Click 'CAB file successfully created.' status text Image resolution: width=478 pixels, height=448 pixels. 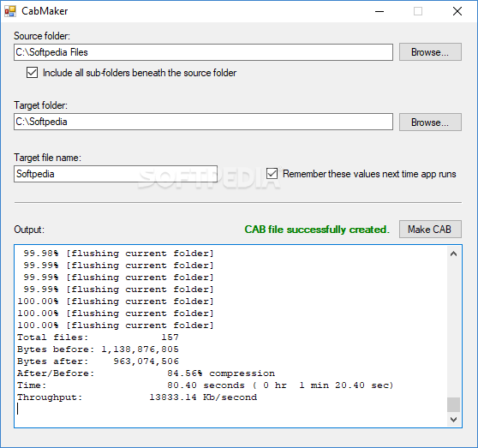pos(317,230)
